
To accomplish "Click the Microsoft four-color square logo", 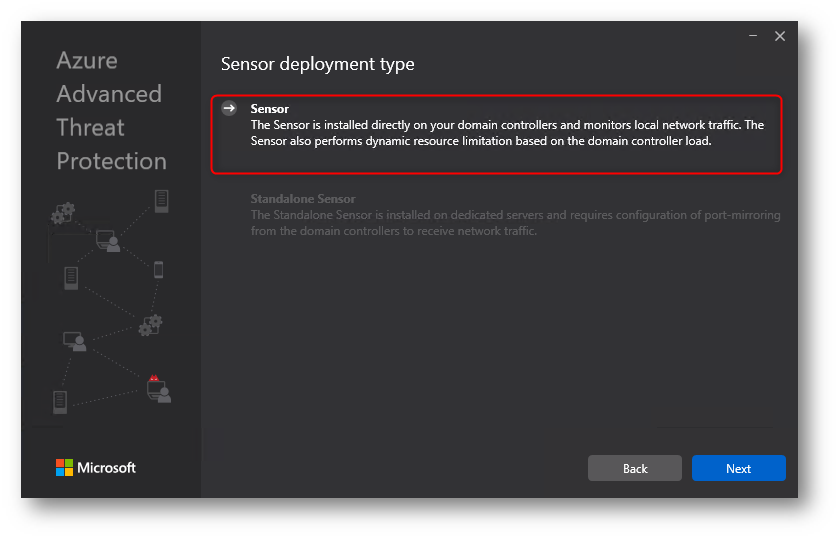I will (x=64, y=468).
